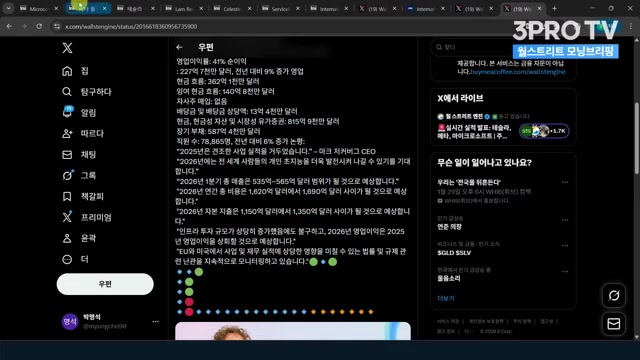The width and height of the screenshot is (640, 360).
Task: Open options dots for 우리는 '전국을 뒤흔든다'
Action: pos(565,182)
